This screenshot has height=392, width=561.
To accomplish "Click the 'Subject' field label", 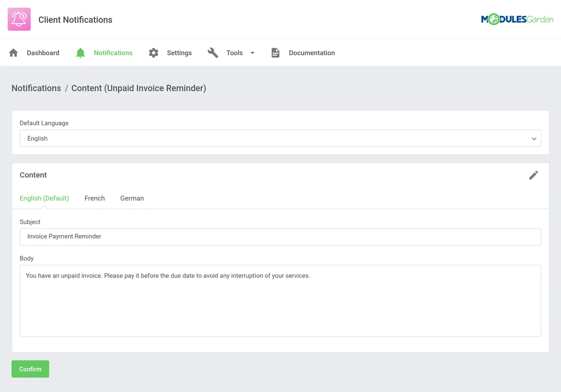I will click(30, 222).
